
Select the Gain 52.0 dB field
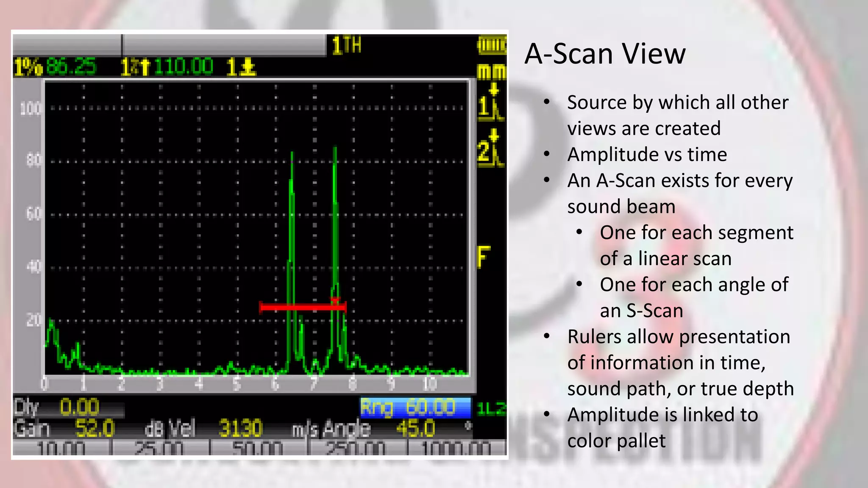pyautogui.click(x=88, y=429)
